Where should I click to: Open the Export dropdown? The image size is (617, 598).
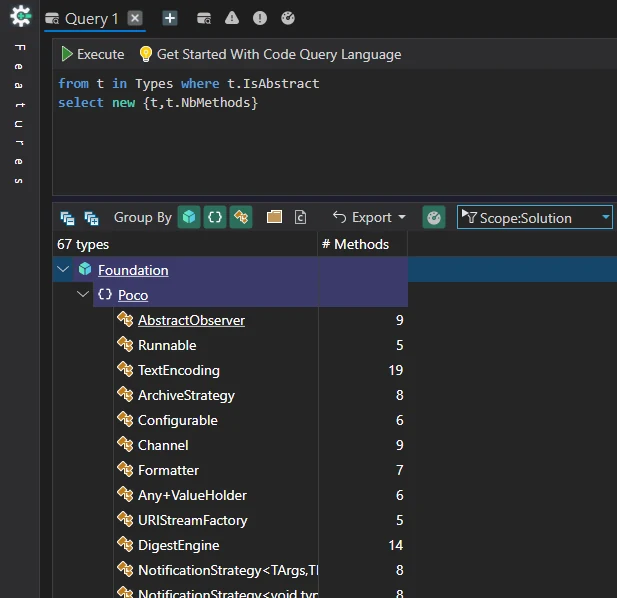click(369, 217)
